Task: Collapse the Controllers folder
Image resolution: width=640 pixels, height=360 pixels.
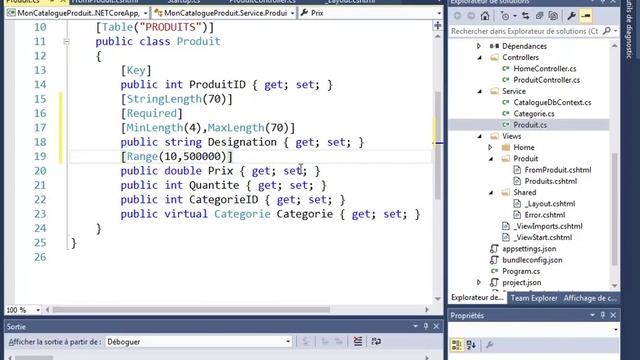Action: pyautogui.click(x=480, y=58)
